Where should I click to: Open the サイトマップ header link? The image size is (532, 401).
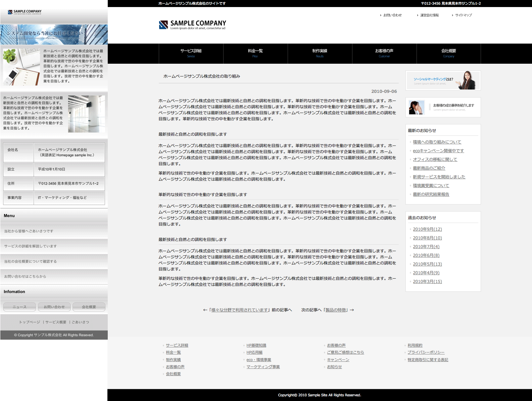click(463, 15)
